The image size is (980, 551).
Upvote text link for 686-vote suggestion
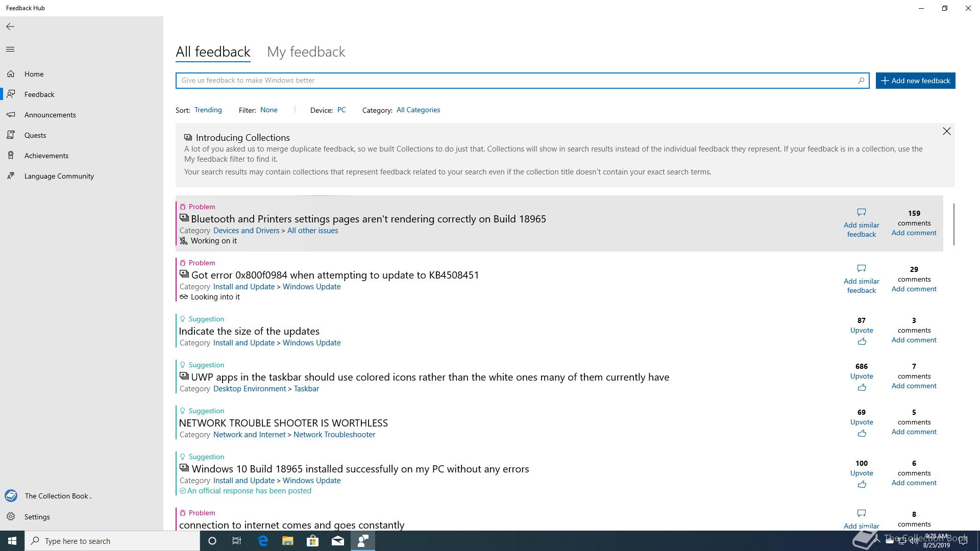[862, 376]
